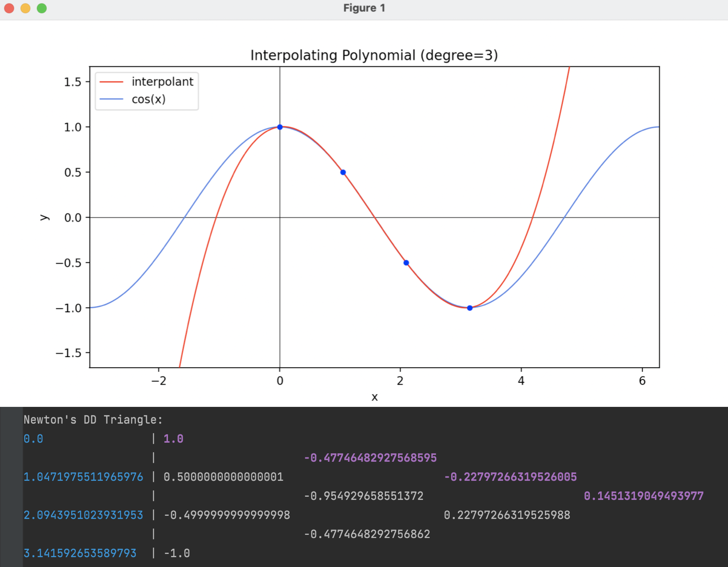Click node value 3.141592653589793
The width and height of the screenshot is (728, 567).
point(80,553)
